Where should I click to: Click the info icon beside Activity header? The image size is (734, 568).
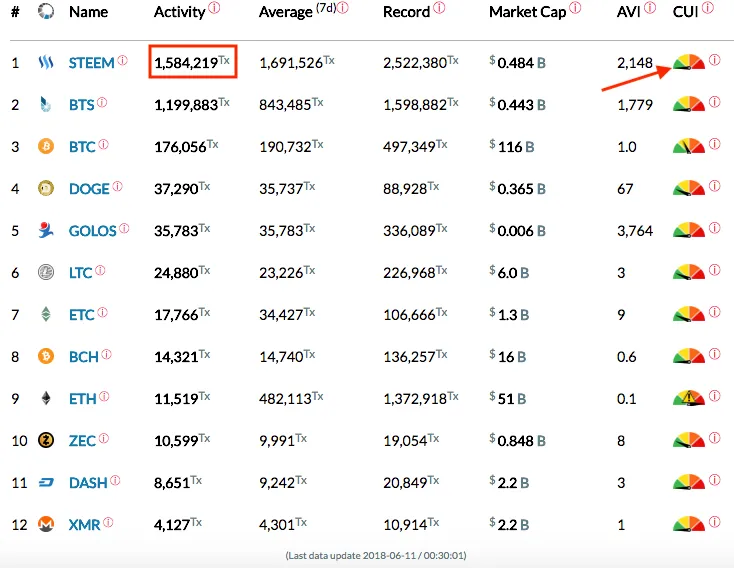[x=214, y=7]
